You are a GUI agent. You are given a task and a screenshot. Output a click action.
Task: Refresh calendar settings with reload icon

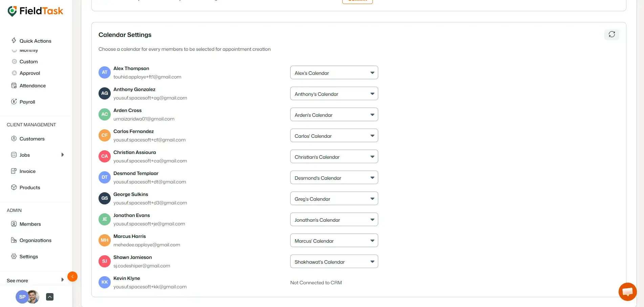[x=612, y=34]
